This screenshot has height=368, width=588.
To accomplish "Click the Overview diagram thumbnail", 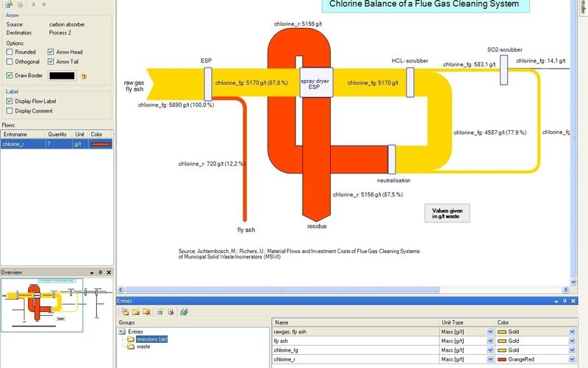I will (x=42, y=305).
